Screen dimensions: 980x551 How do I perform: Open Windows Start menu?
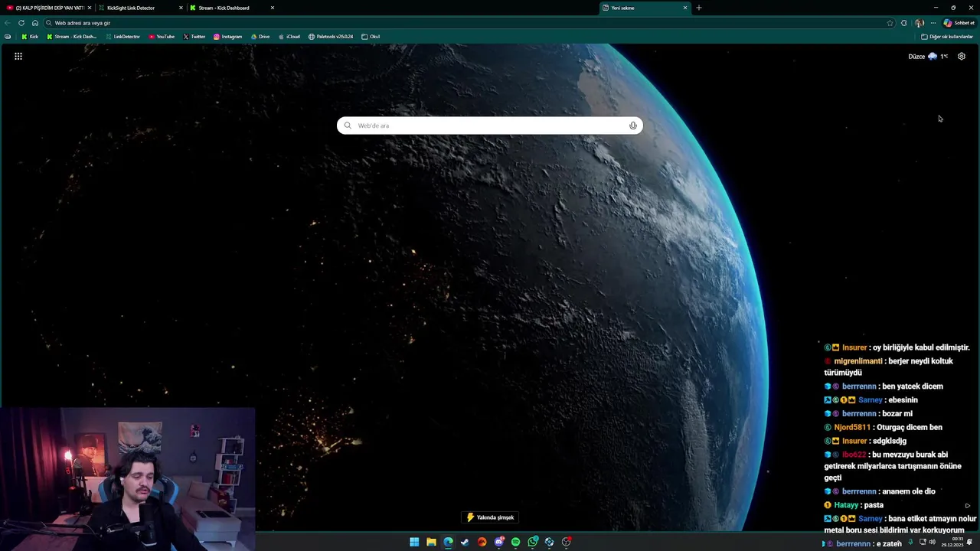(414, 542)
